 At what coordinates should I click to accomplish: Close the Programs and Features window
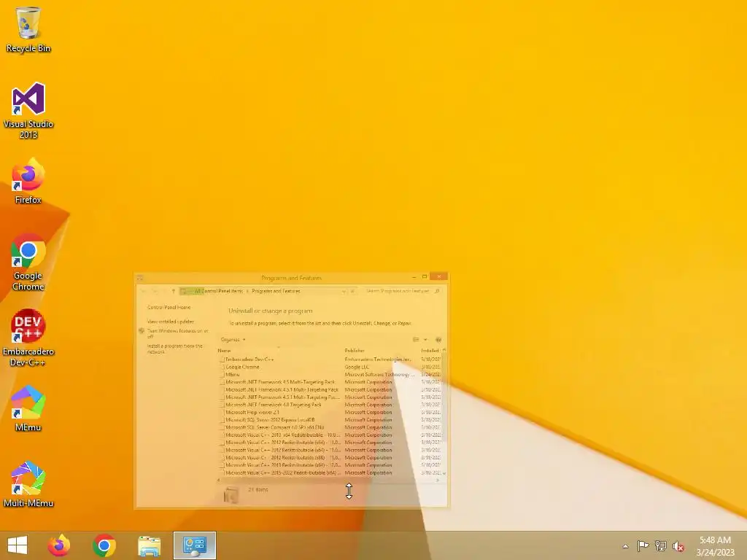438,276
